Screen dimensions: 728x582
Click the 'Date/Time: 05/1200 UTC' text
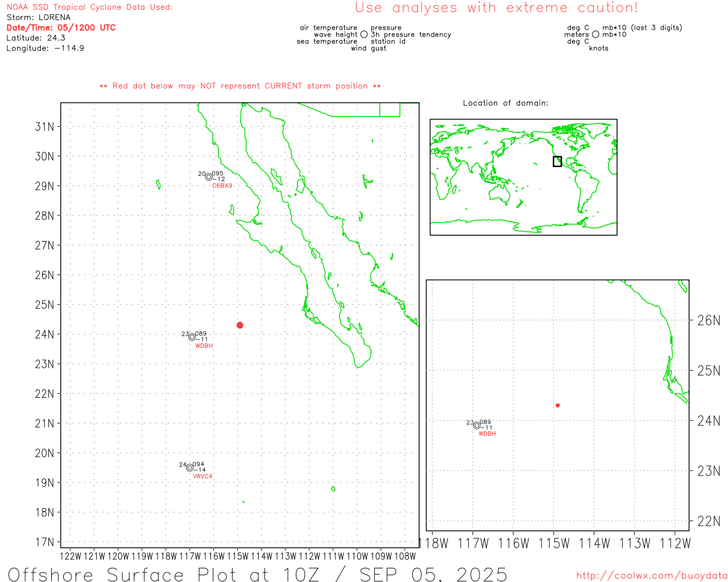click(x=61, y=27)
